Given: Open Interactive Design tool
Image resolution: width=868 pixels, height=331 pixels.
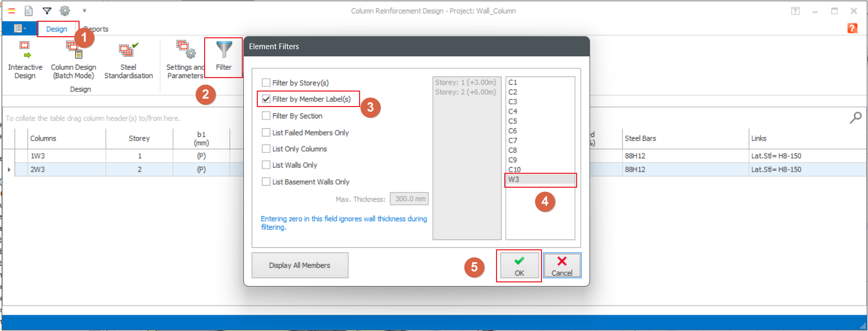Looking at the screenshot, I should 25,60.
